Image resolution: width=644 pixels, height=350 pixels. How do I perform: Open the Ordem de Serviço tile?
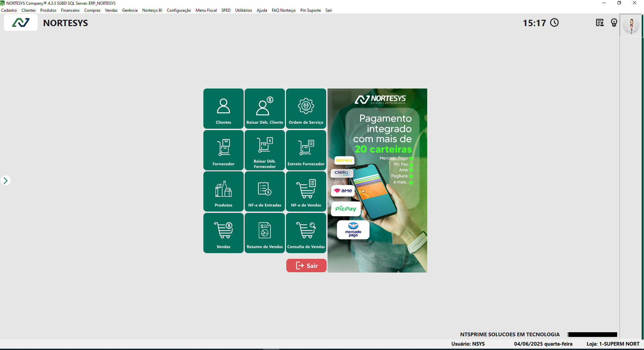(306, 109)
